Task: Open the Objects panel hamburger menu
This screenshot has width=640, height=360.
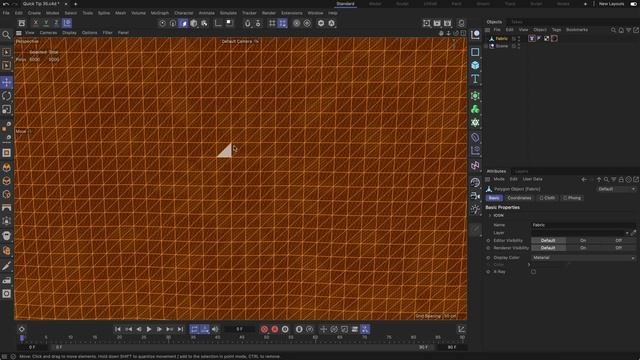Action: click(x=488, y=30)
